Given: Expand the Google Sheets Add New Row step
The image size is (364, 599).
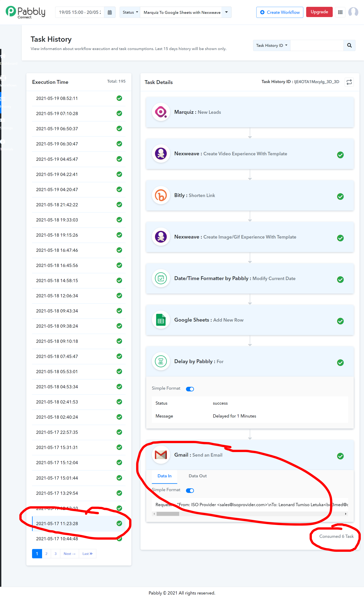Looking at the screenshot, I should click(250, 320).
